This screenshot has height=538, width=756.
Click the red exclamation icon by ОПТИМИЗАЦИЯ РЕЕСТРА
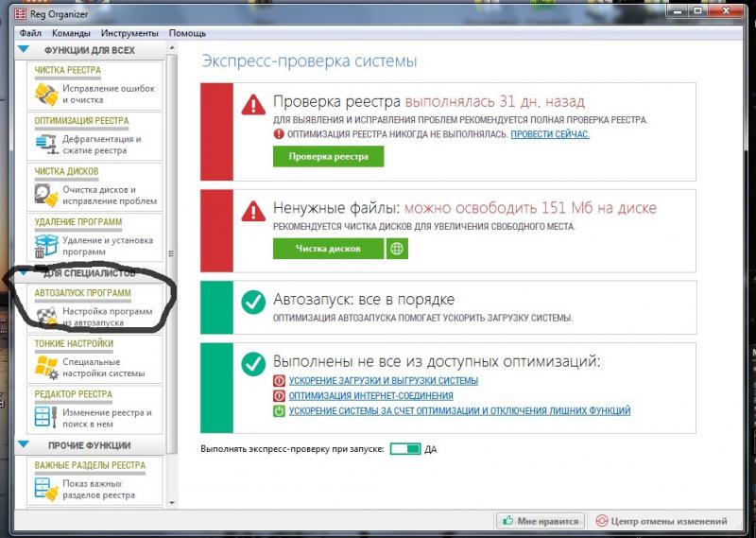coord(279,133)
